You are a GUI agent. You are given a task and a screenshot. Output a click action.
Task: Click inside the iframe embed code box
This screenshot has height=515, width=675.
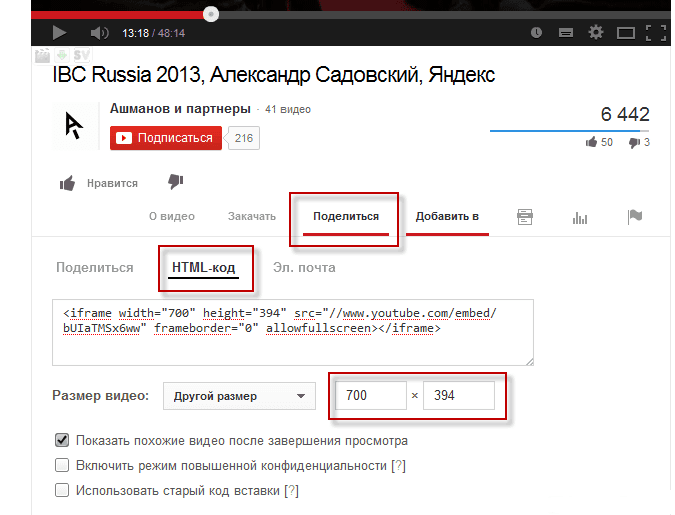coord(293,332)
